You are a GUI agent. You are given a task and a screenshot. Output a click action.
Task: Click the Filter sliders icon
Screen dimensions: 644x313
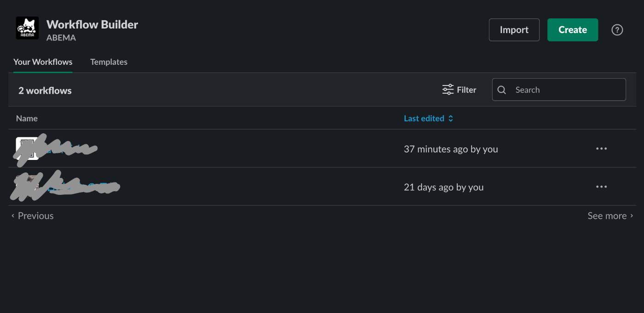(x=448, y=90)
